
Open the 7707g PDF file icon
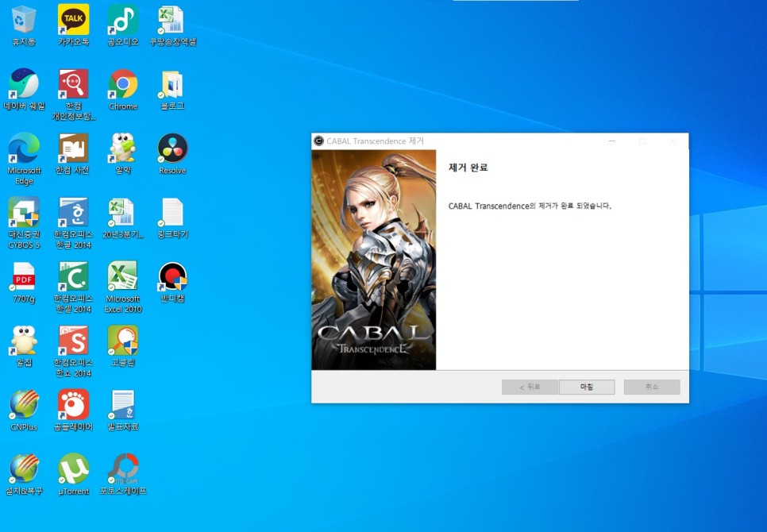24,282
